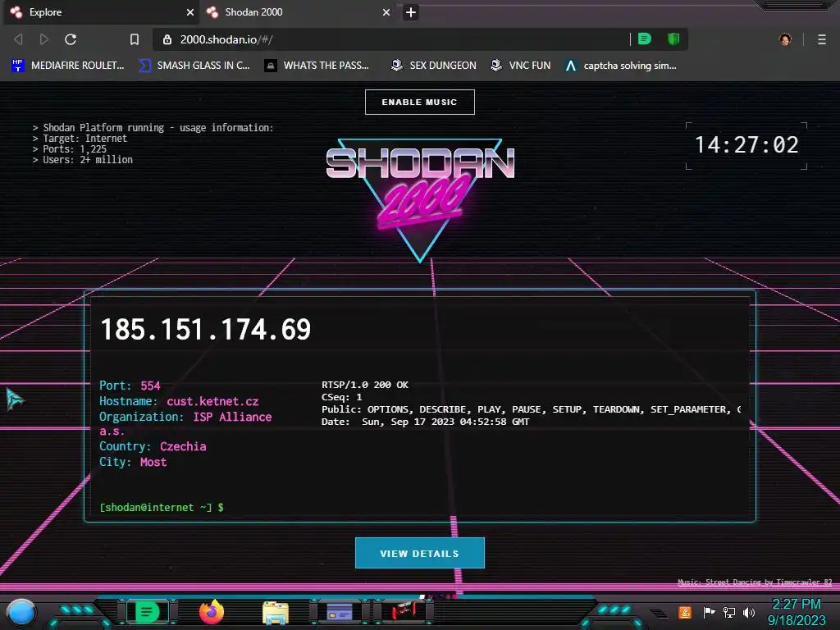Click the port value 554
840x630 pixels.
(150, 386)
